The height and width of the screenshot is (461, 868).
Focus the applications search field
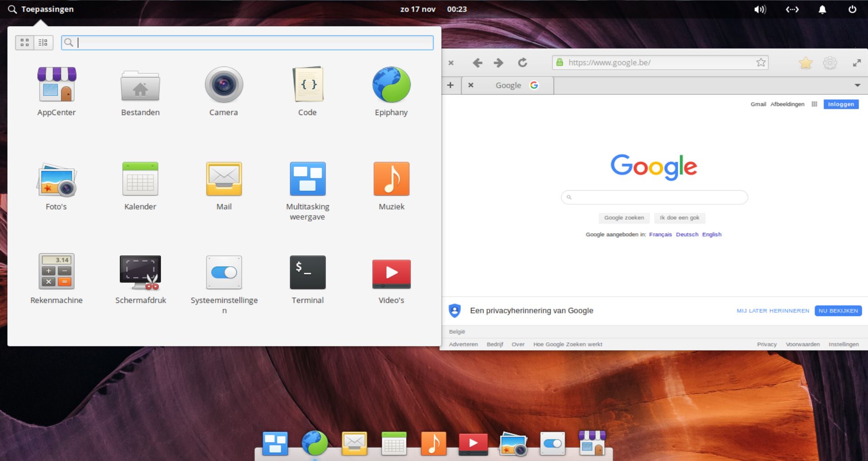click(247, 43)
